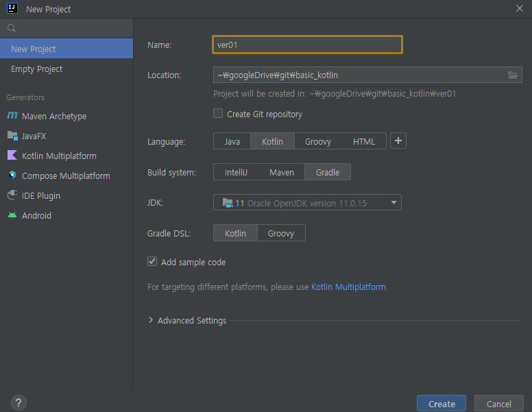Click the Name input field

pos(307,45)
